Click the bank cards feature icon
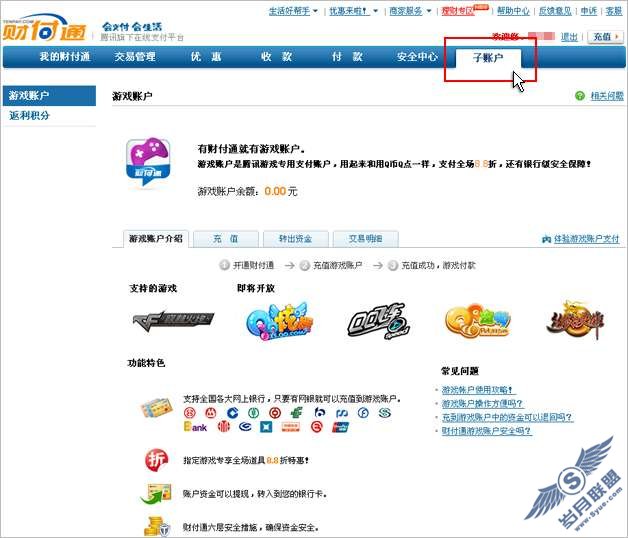The width and height of the screenshot is (628, 538). (157, 407)
